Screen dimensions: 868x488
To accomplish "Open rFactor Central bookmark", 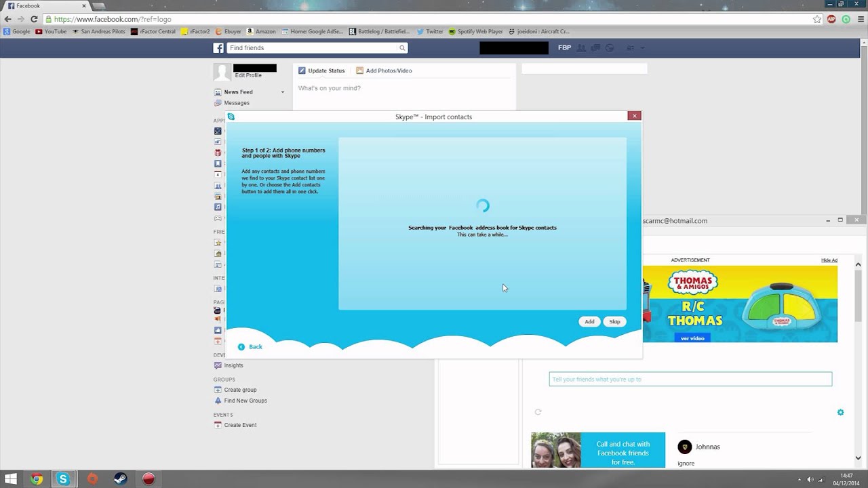I will [x=153, y=31].
